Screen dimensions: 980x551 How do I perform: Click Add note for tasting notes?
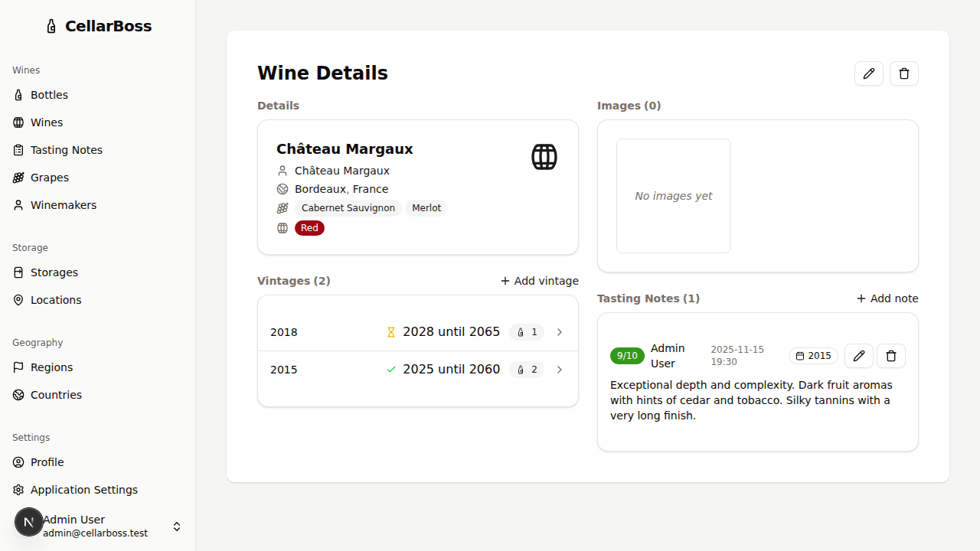pyautogui.click(x=887, y=298)
